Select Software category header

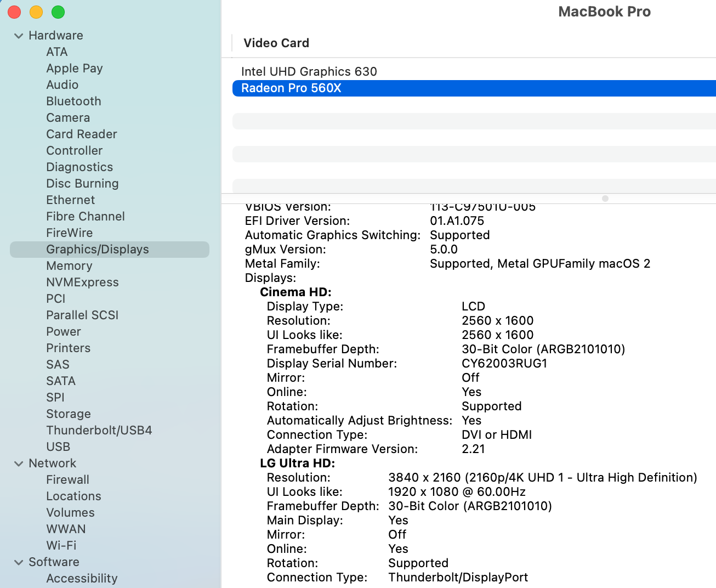(54, 562)
